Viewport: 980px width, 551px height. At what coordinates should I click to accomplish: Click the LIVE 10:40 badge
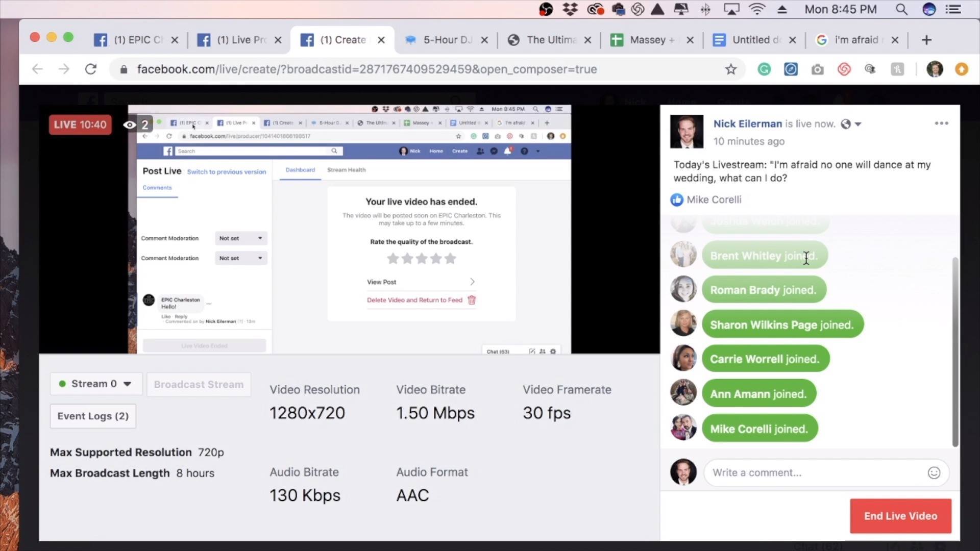[x=80, y=124]
